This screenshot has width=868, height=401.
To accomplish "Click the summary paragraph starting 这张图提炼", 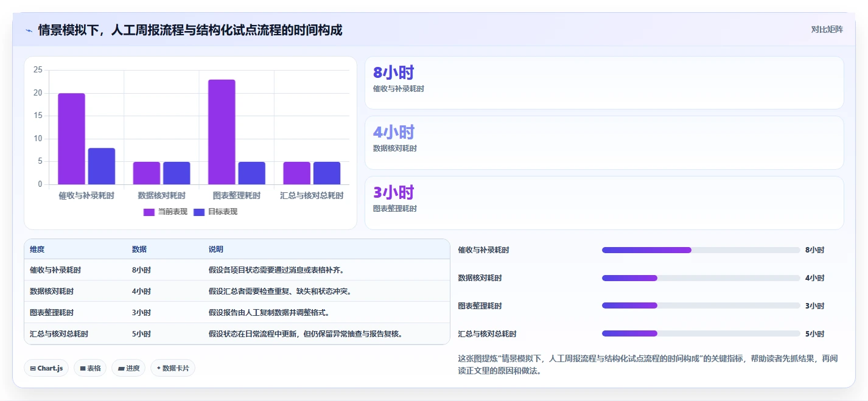I will pos(648,365).
